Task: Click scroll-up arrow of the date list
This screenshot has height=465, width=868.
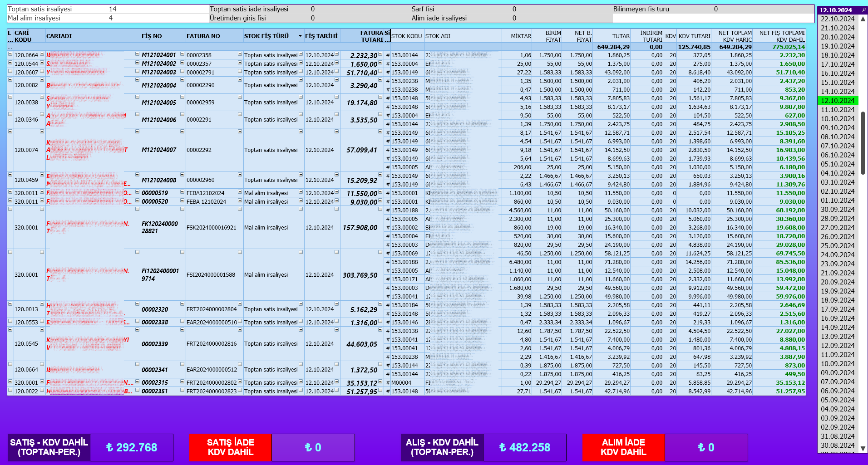Action: point(863,19)
